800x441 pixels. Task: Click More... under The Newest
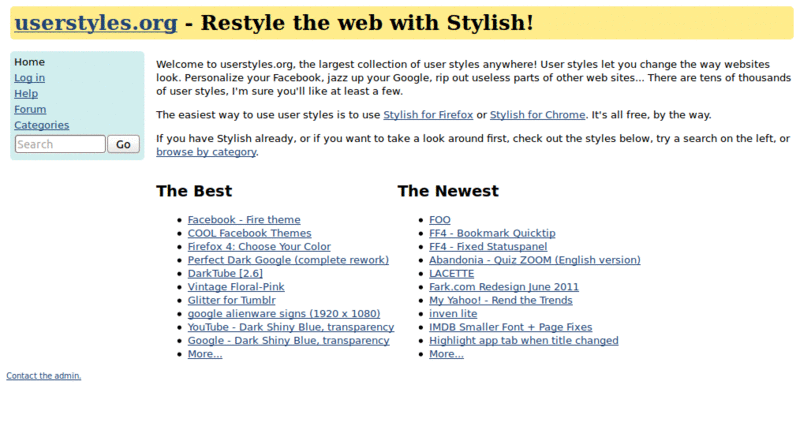pyautogui.click(x=446, y=354)
